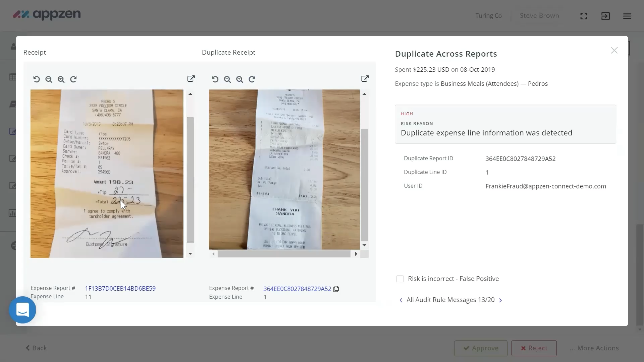Viewport: 644px width, 362px height.
Task: Check Risk is incorrect - False Positive
Action: coord(400,279)
